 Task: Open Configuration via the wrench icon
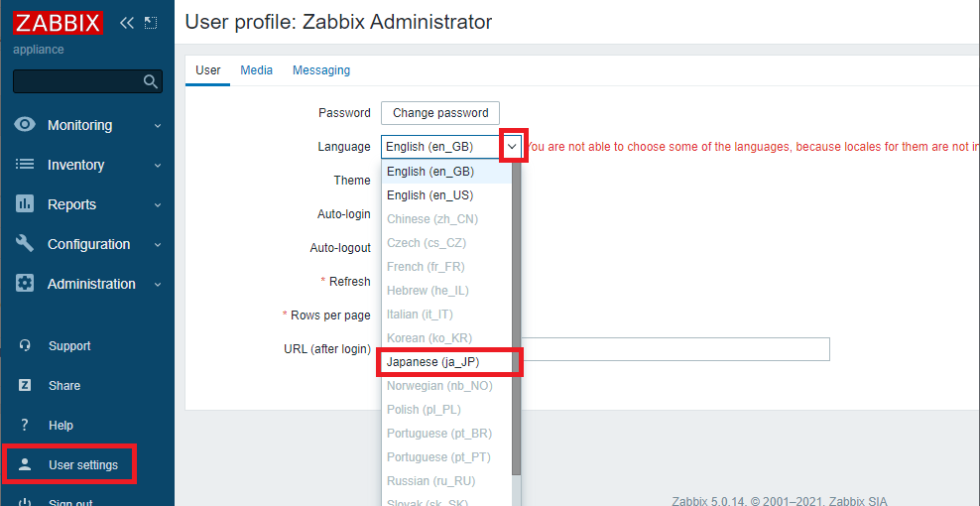click(x=25, y=244)
